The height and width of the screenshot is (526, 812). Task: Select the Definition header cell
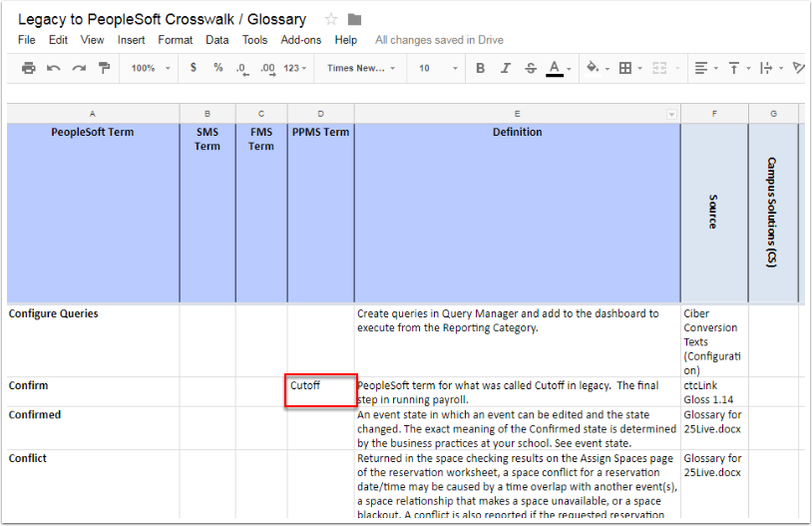coord(518,213)
